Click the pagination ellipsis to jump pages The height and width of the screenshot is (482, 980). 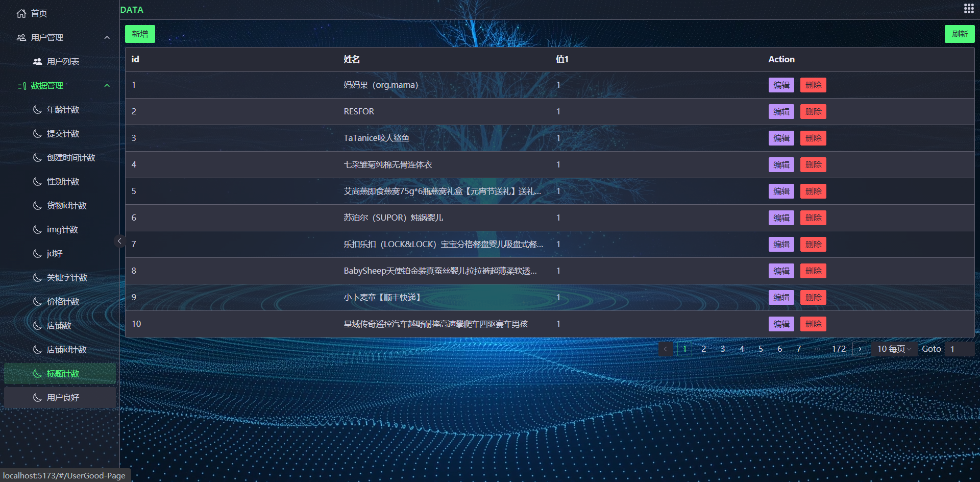818,349
